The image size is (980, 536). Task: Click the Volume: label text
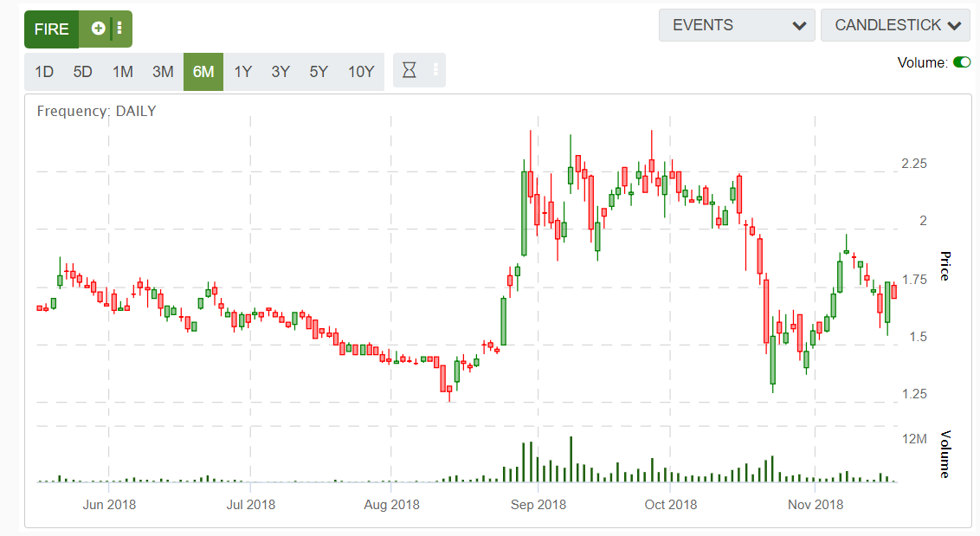(x=923, y=62)
